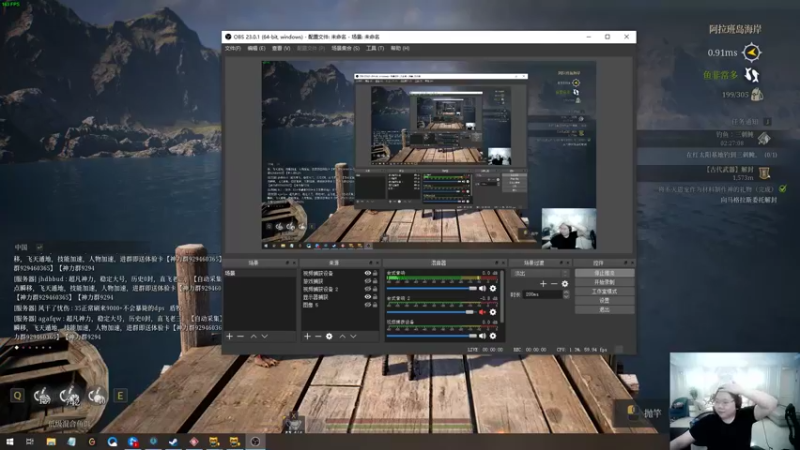The image size is (800, 450).
Task: Mute the 视频捕获设备 mixer channel with its speaker icon
Action: 482,336
